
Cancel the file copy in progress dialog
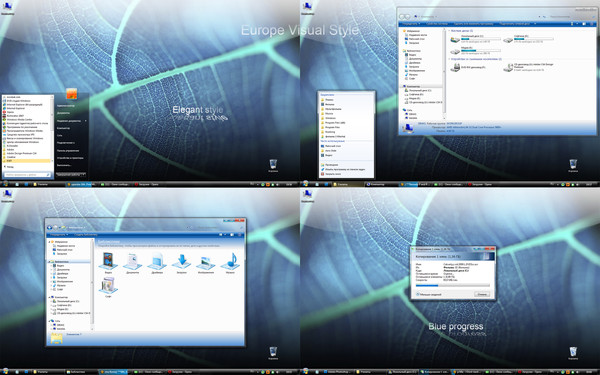pos(482,294)
